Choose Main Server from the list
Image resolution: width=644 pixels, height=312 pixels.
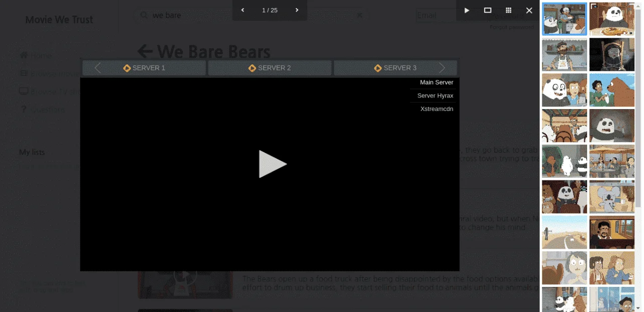click(436, 82)
